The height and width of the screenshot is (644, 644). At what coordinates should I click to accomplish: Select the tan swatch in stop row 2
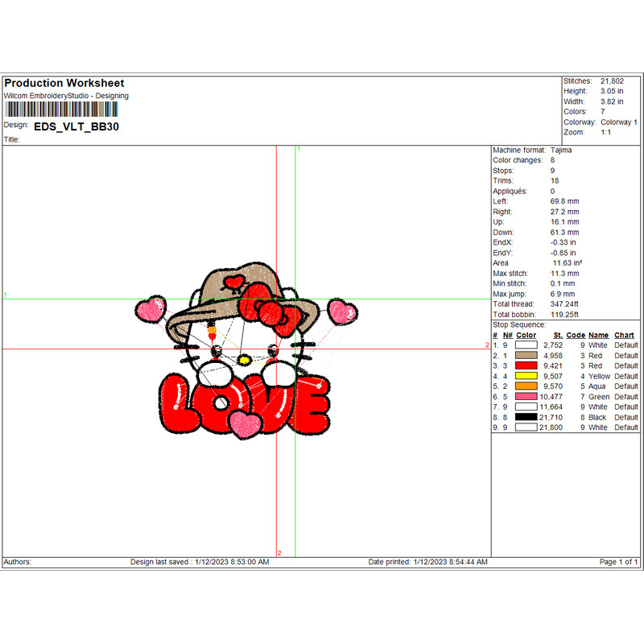point(526,355)
